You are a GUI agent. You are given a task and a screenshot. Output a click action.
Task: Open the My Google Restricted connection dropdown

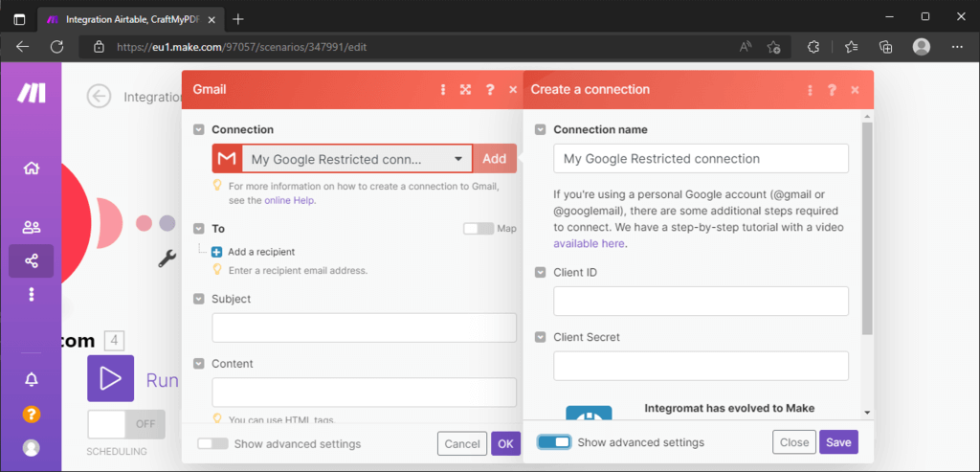(x=356, y=159)
